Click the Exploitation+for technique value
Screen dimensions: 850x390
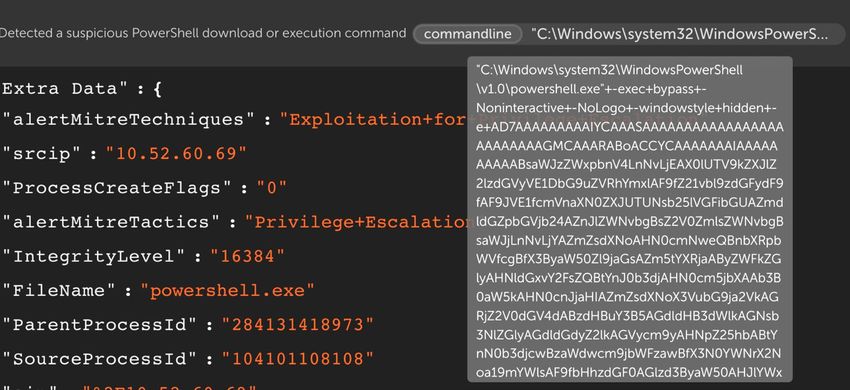373,119
